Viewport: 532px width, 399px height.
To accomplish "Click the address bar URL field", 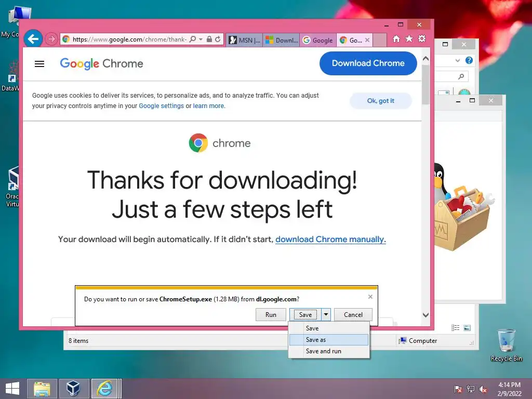I will (129, 39).
